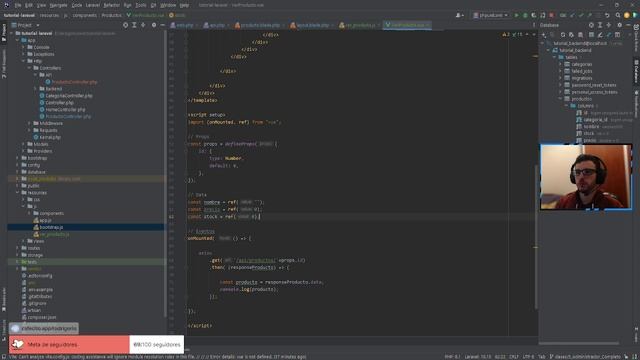Click the editor vertical scrollbar
This screenshot has height=360, width=640.
tap(536, 237)
